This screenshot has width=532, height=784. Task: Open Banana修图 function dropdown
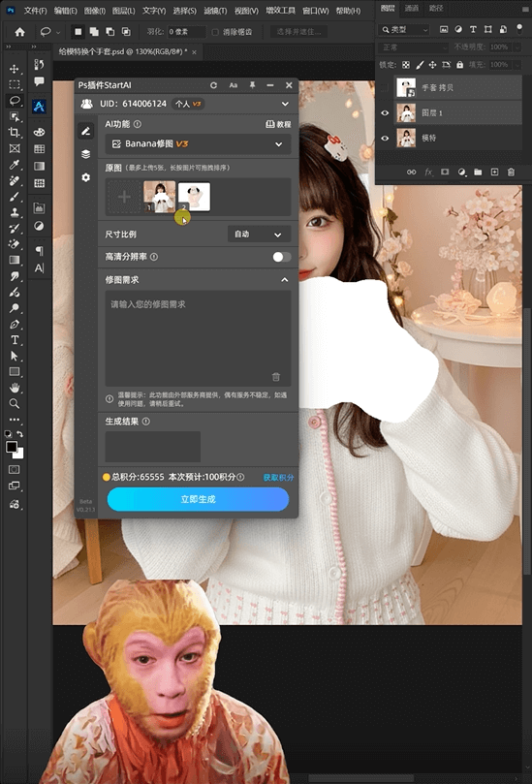[x=198, y=144]
